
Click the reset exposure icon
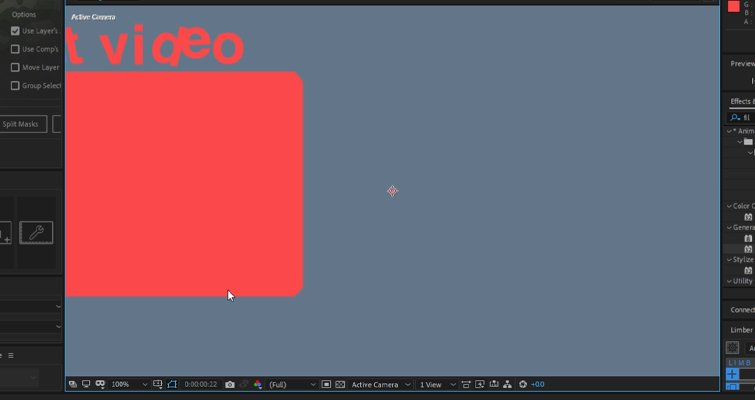(x=523, y=384)
